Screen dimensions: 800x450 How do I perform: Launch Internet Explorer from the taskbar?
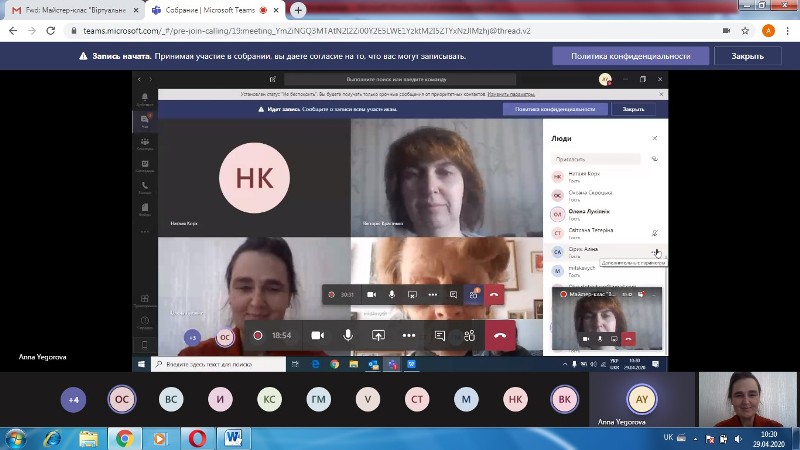coord(52,439)
